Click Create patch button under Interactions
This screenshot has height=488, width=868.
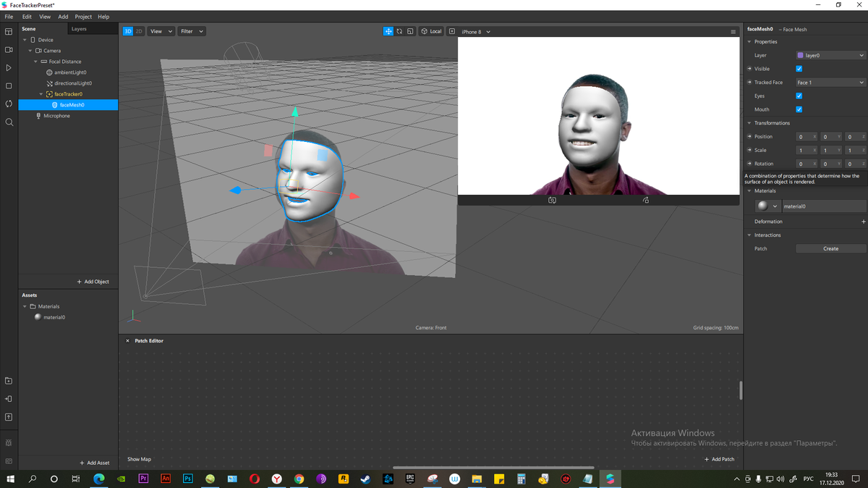(830, 248)
